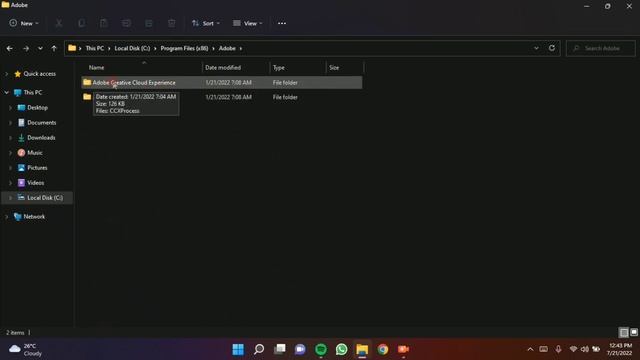Expand Quick access tree node

click(7, 74)
